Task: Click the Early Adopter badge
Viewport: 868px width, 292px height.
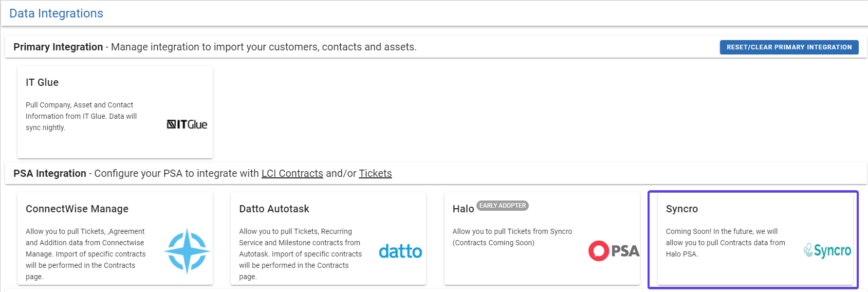Action: [x=503, y=206]
